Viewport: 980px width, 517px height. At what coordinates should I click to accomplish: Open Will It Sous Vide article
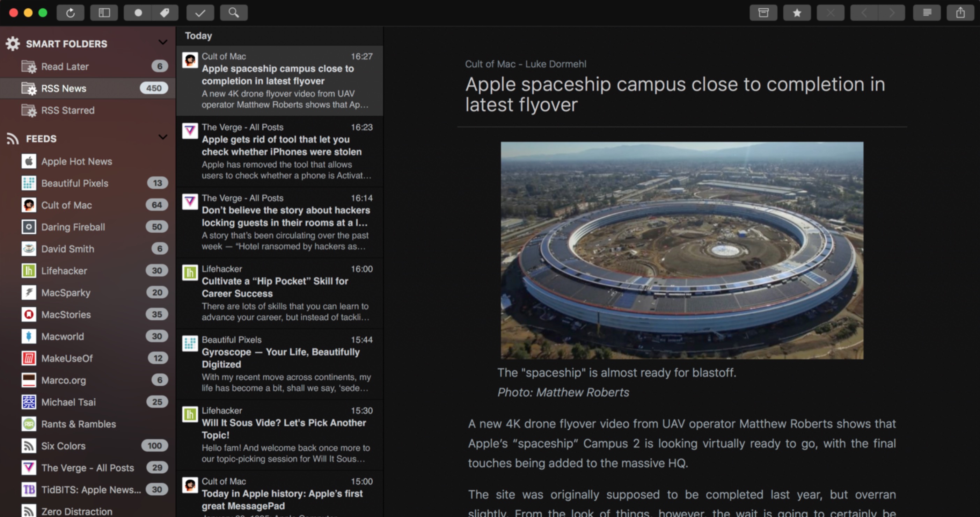[x=280, y=435]
